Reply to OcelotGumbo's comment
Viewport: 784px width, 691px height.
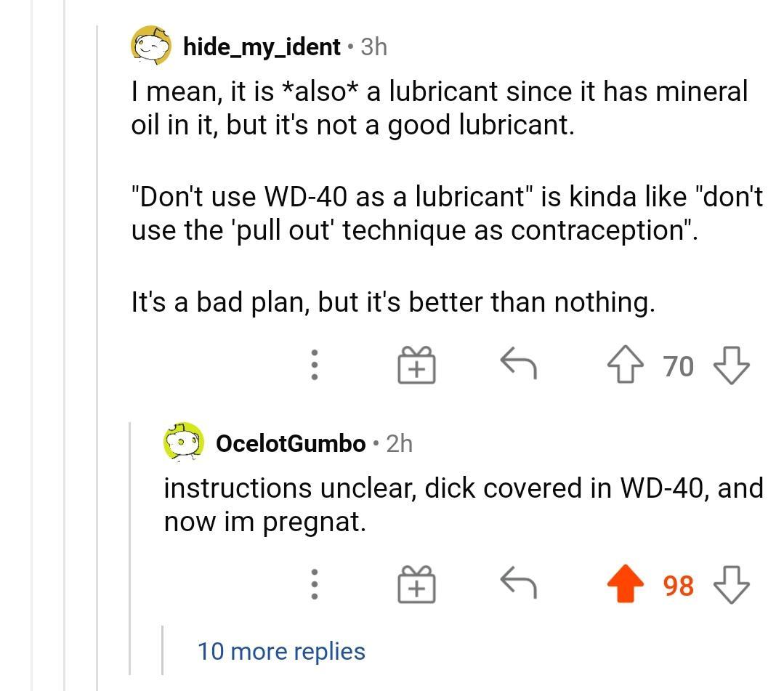click(x=519, y=583)
